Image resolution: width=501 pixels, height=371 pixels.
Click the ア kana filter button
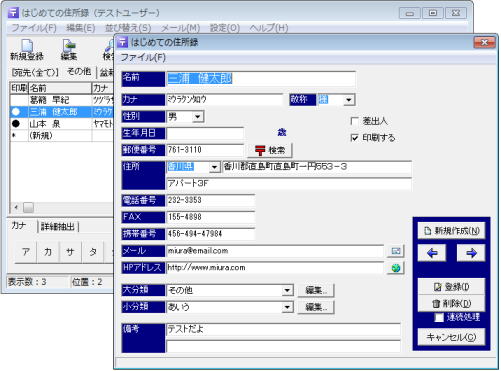tap(26, 252)
